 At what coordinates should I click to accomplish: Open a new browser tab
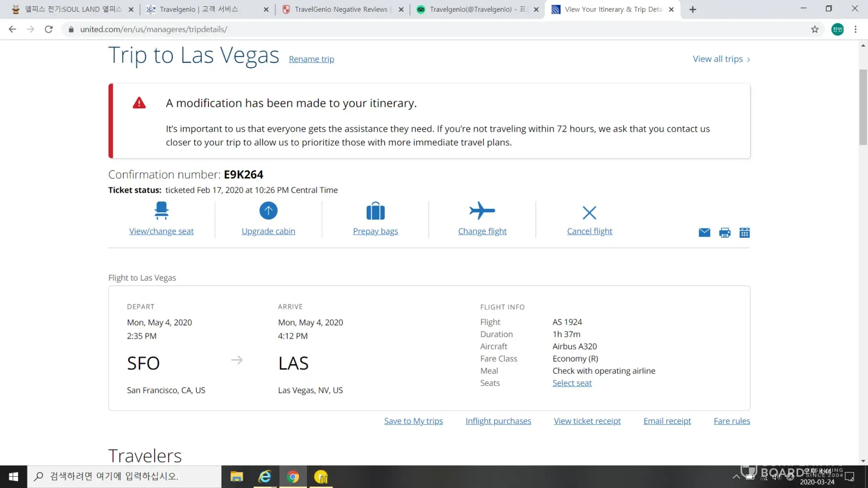point(693,9)
